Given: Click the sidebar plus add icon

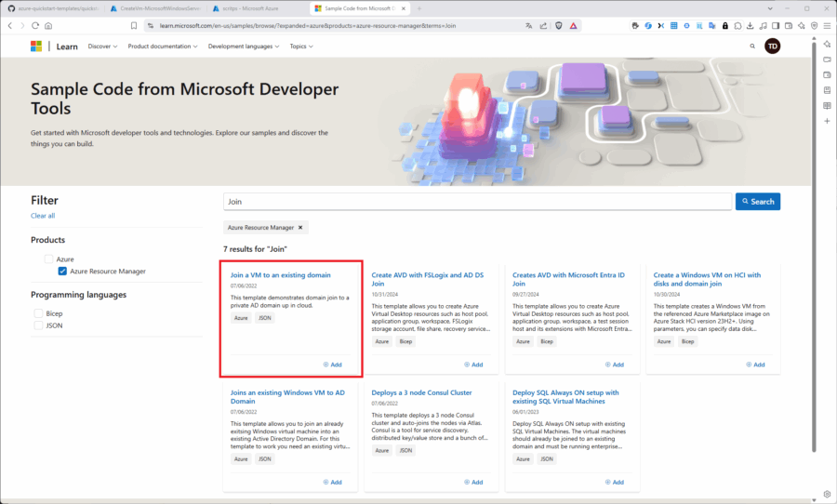Looking at the screenshot, I should tap(827, 121).
